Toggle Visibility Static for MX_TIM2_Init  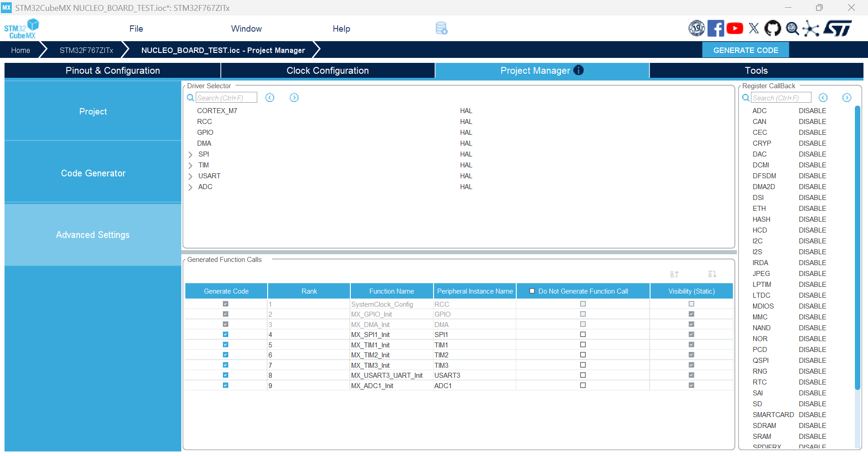pos(691,355)
